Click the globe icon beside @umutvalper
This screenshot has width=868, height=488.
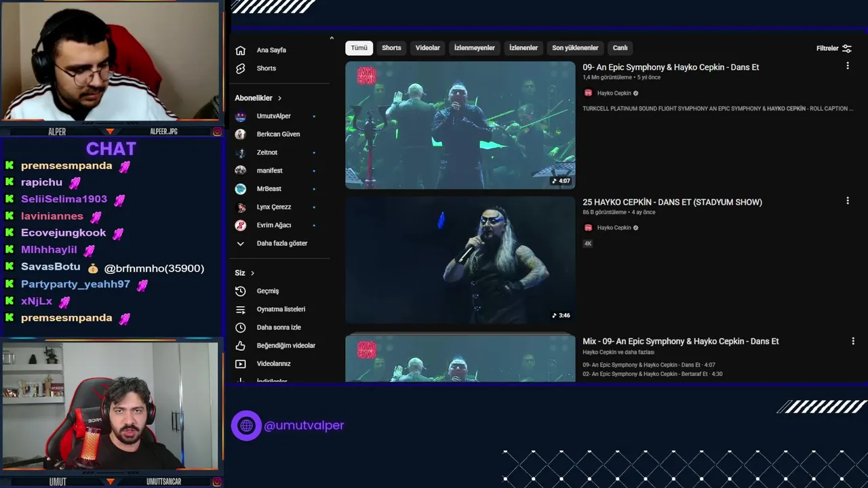tap(246, 426)
